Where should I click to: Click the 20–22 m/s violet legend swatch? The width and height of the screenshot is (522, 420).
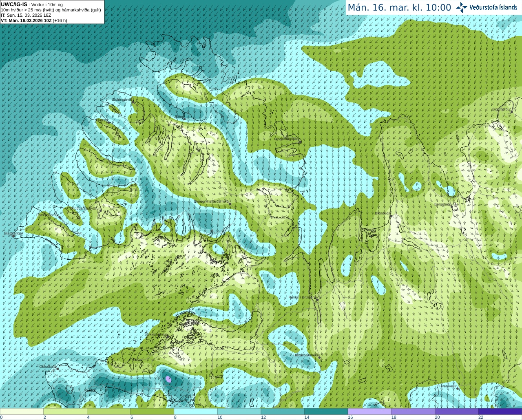(x=457, y=411)
